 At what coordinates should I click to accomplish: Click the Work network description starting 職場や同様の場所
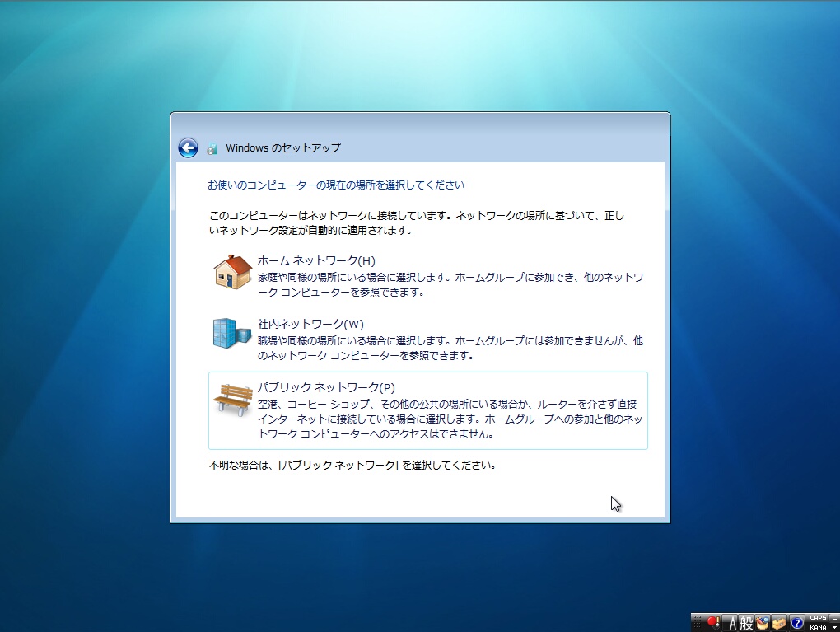pyautogui.click(x=450, y=348)
